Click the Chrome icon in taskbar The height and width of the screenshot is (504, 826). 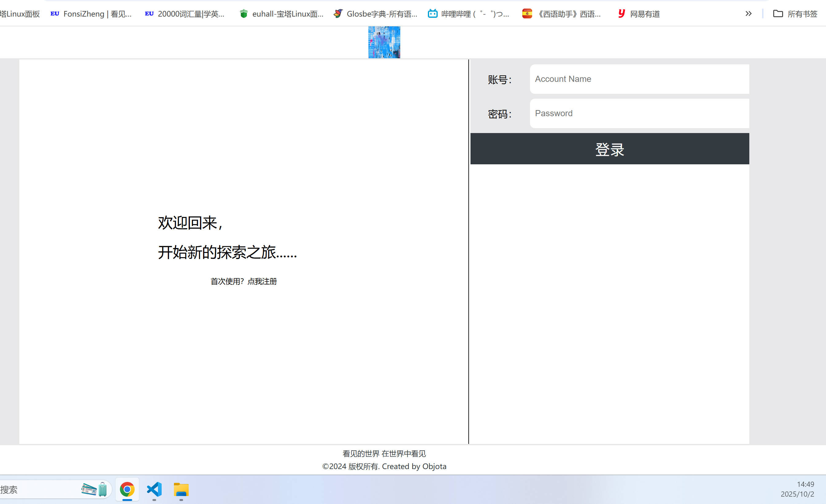[127, 490]
